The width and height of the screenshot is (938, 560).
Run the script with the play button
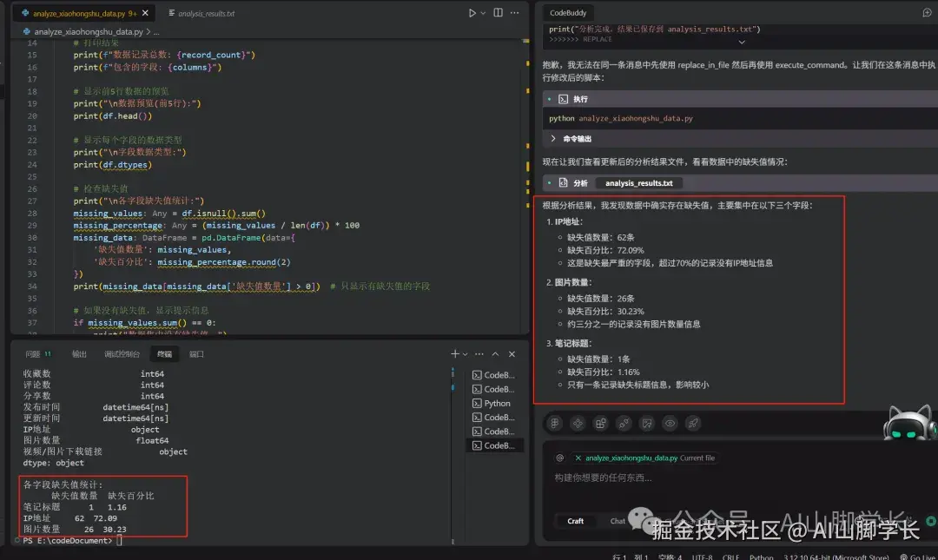tap(472, 13)
